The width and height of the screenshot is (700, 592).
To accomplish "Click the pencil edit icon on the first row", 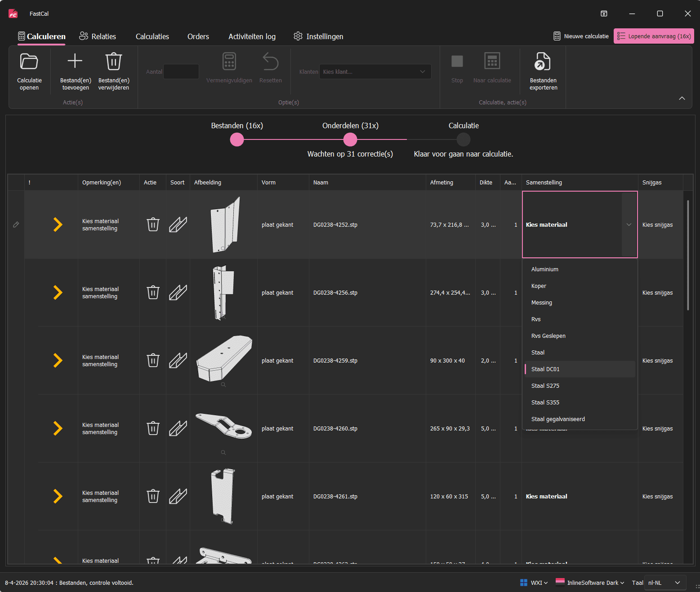I will [16, 224].
